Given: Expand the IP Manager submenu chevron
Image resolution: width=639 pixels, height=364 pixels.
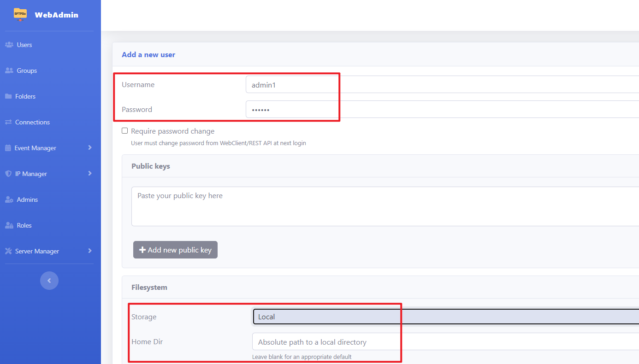Looking at the screenshot, I should click(x=90, y=173).
